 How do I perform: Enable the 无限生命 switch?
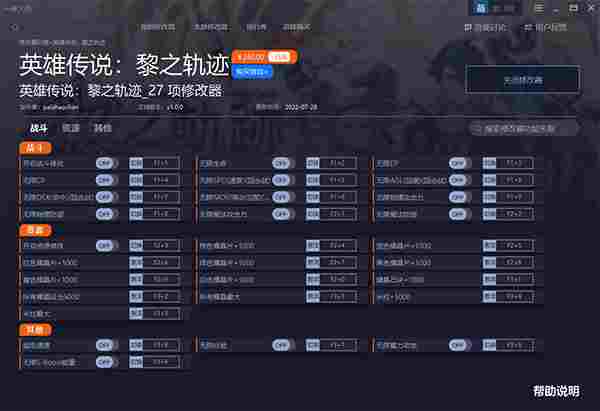284,164
